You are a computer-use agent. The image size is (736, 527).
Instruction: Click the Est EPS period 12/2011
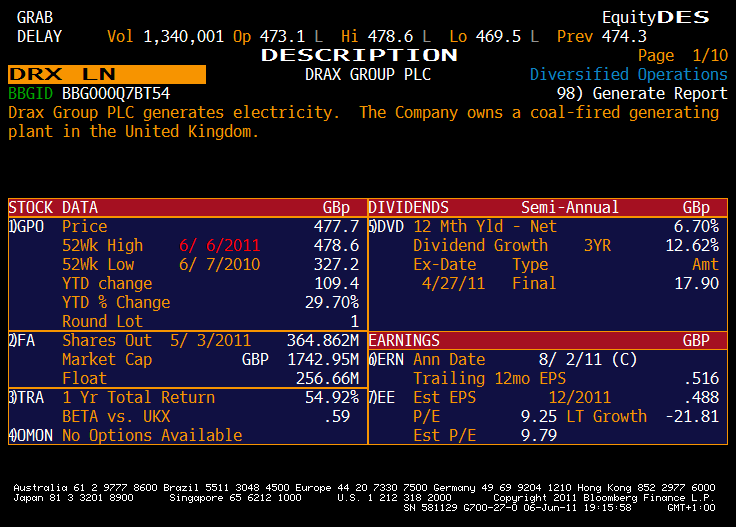pyautogui.click(x=579, y=397)
